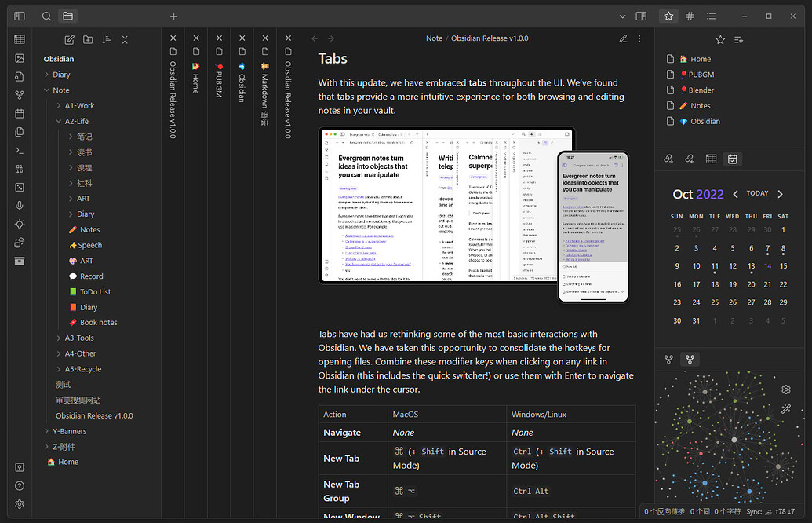Open graph settings gear in the graph panel

(x=786, y=390)
